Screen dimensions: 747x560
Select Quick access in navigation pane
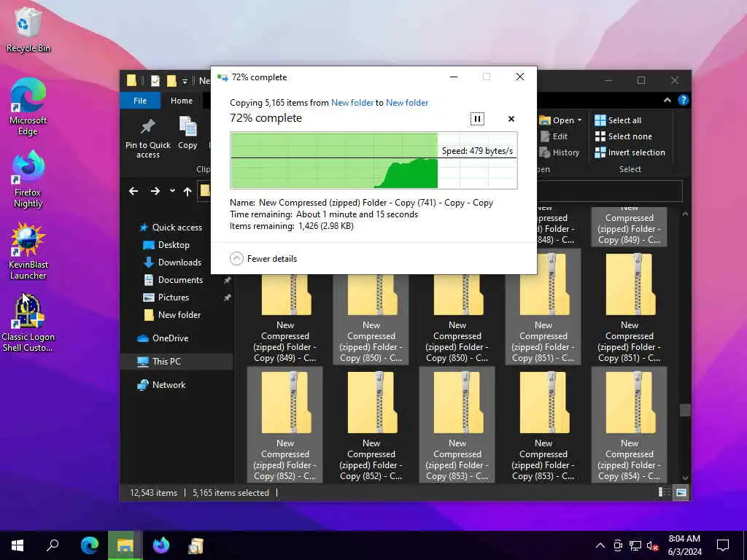tap(170, 227)
